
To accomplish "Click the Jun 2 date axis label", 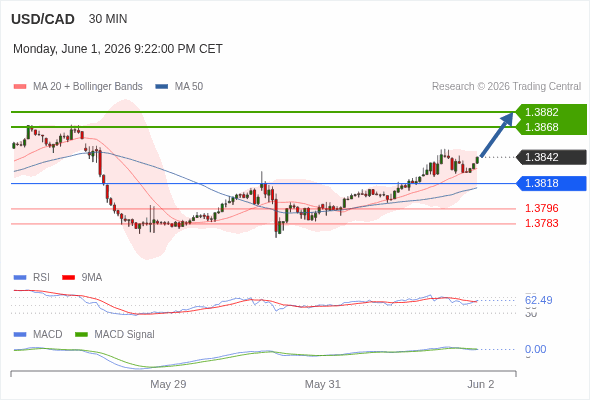I will tap(481, 384).
